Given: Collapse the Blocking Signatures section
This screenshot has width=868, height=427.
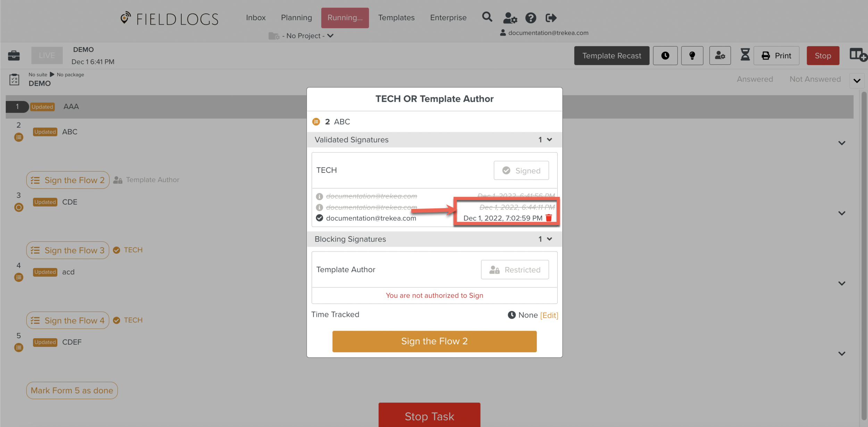Looking at the screenshot, I should tap(549, 239).
